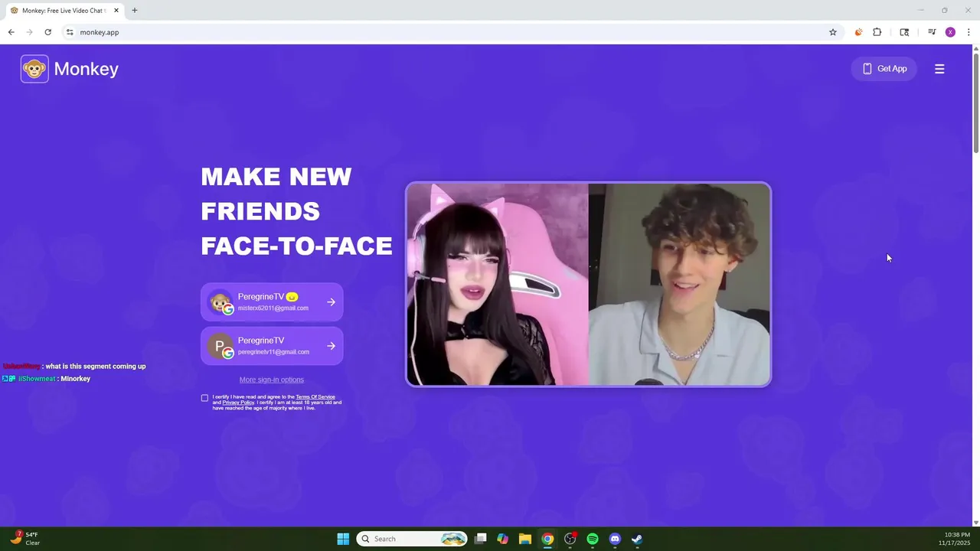Click the Get App button
The height and width of the screenshot is (551, 980).
884,69
